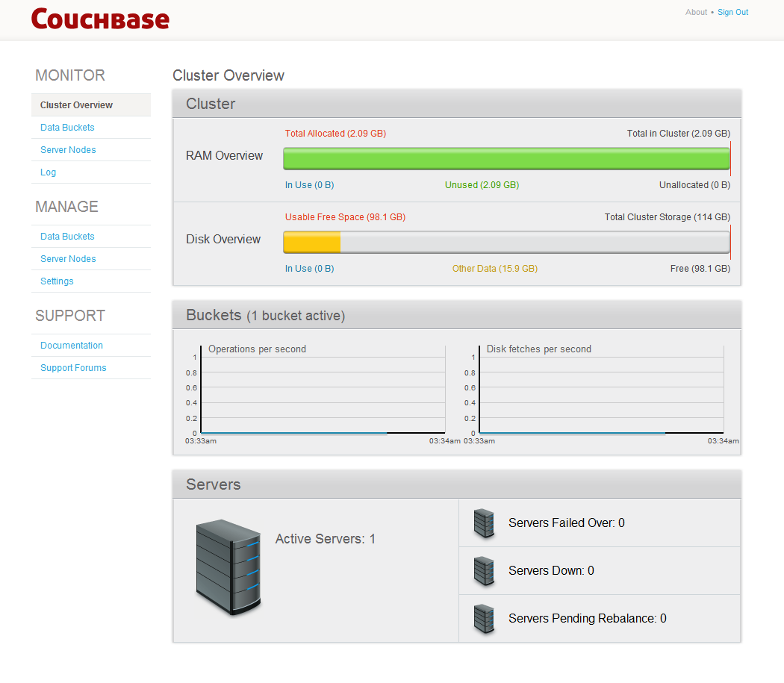
Task: Click the About link
Action: (696, 12)
